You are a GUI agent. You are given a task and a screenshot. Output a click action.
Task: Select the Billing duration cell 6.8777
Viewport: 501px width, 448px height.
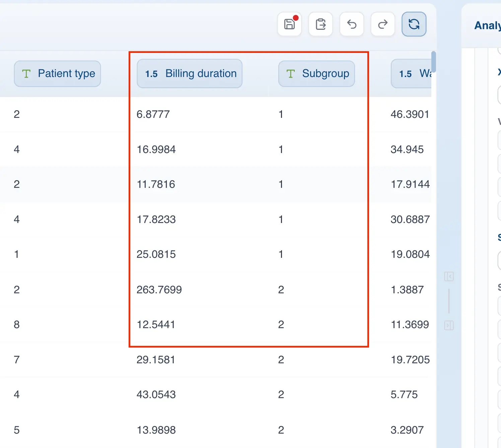153,115
